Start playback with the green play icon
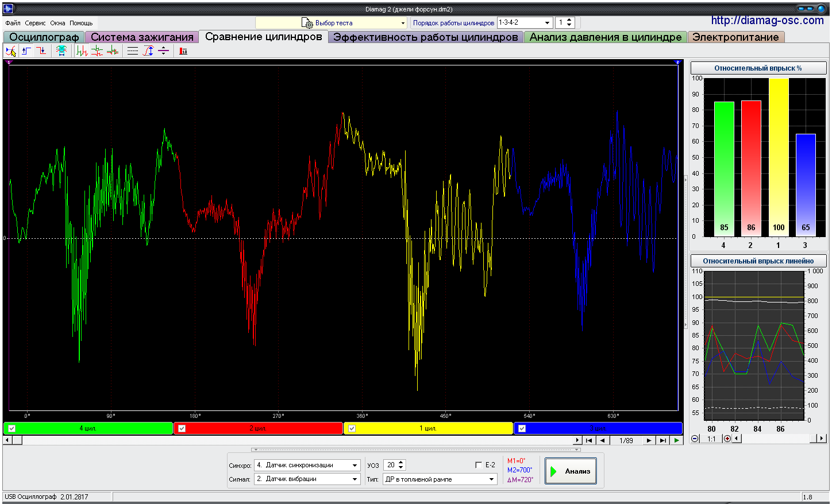Image resolution: width=832 pixels, height=504 pixels. pyautogui.click(x=677, y=440)
